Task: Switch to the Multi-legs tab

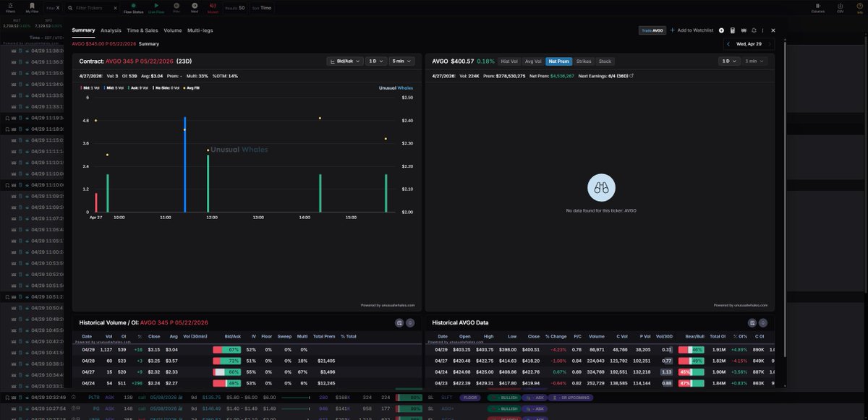Action: [200, 30]
